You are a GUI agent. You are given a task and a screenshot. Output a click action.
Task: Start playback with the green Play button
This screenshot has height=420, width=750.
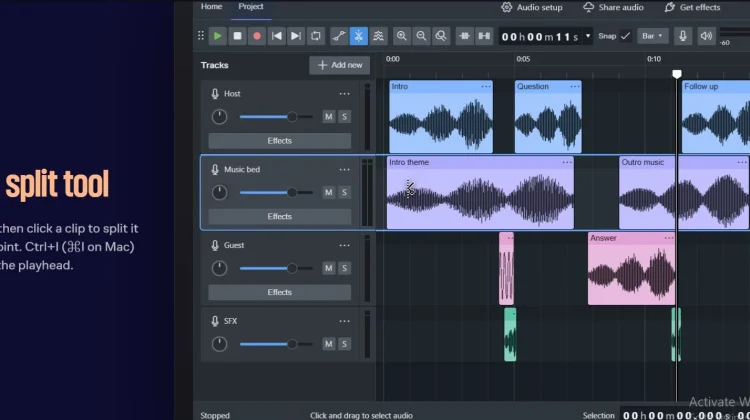pyautogui.click(x=218, y=36)
